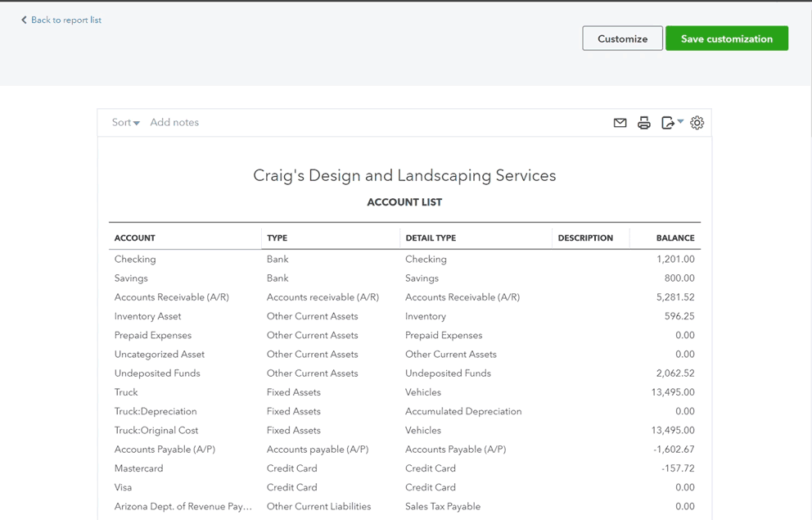Go back to the report list
The height and width of the screenshot is (520, 812).
[x=65, y=20]
